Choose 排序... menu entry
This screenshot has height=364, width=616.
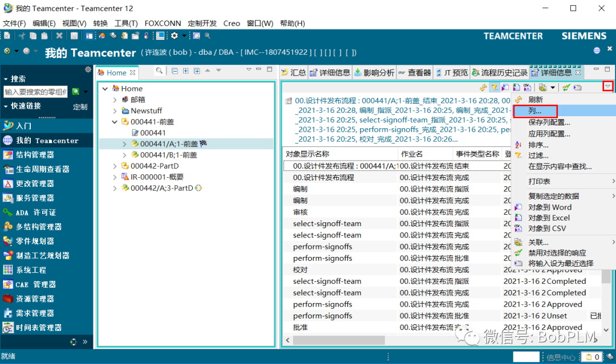tap(564, 145)
